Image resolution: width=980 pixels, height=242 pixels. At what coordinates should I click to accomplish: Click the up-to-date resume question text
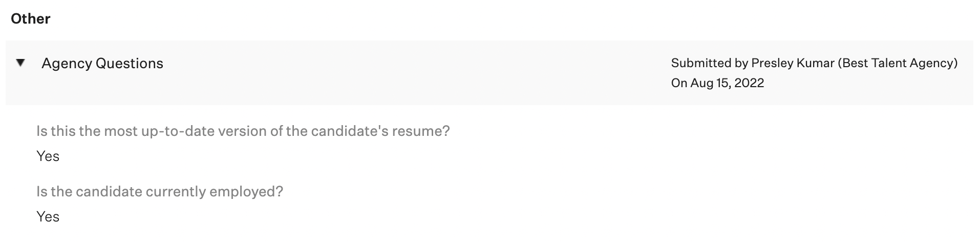tap(243, 131)
